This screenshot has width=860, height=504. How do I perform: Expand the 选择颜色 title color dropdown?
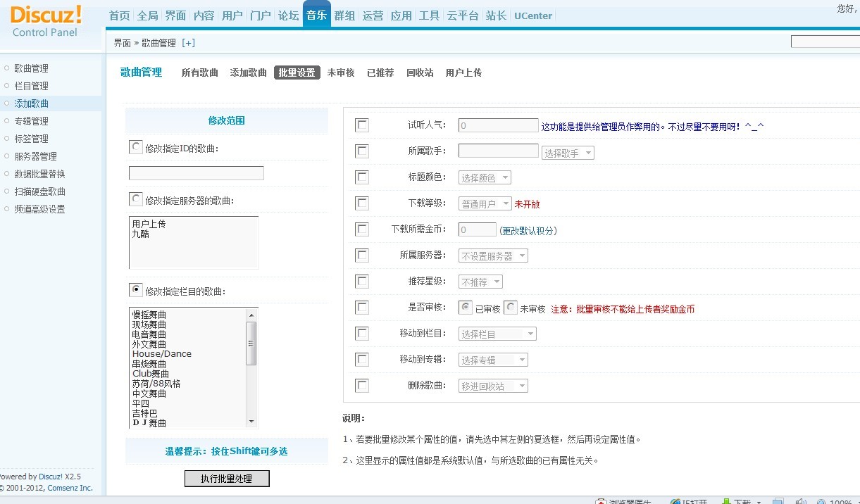485,178
